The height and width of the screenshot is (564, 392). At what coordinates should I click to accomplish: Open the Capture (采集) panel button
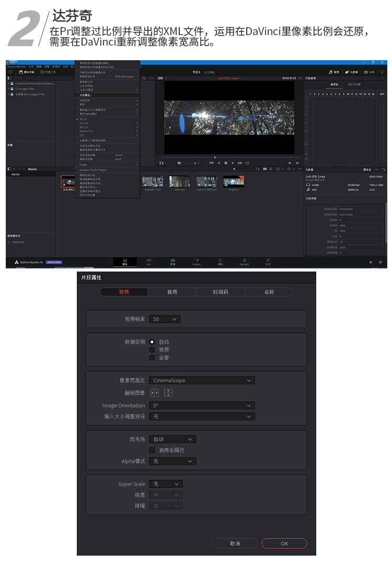369,72
